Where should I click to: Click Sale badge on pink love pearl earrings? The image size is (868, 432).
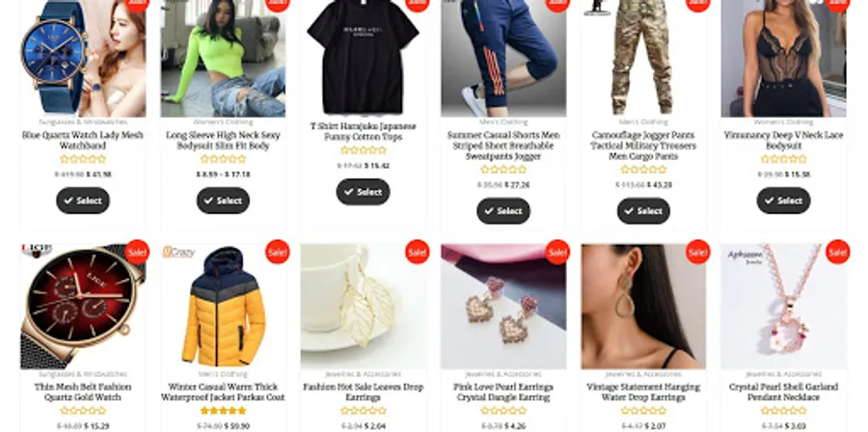pyautogui.click(x=557, y=253)
